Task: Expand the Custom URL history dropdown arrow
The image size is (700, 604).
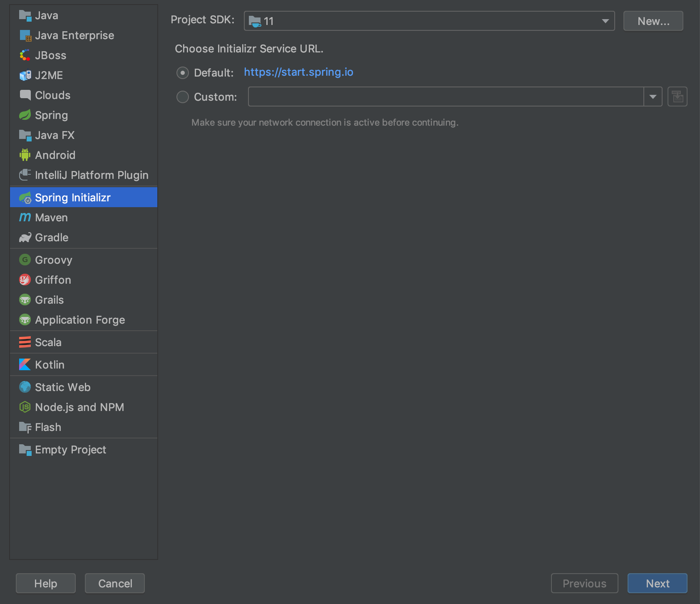Action: coord(653,97)
